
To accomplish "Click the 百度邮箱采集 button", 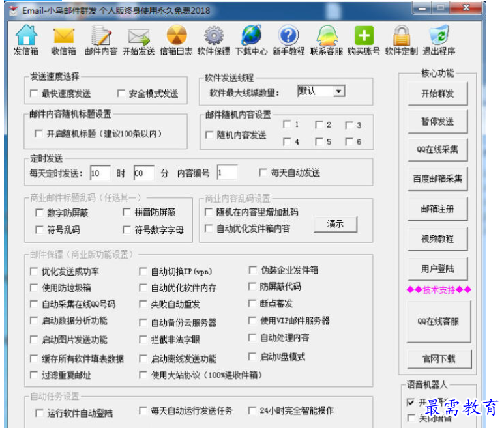I will pos(437,179).
